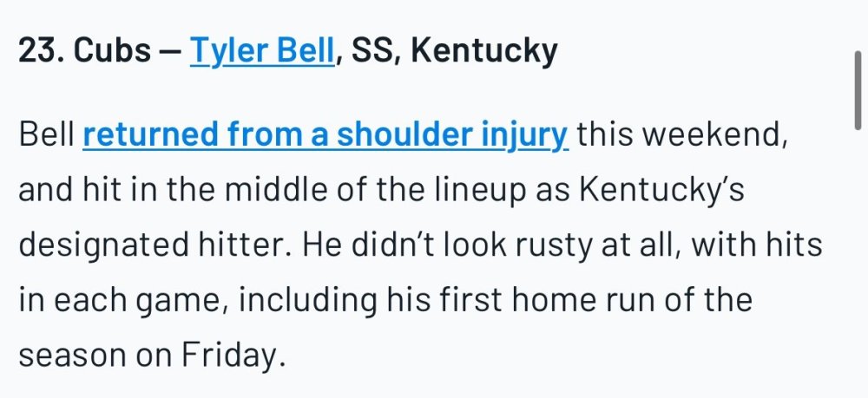
Task: Click 'season on Friday' in the last line
Action: pos(151,356)
